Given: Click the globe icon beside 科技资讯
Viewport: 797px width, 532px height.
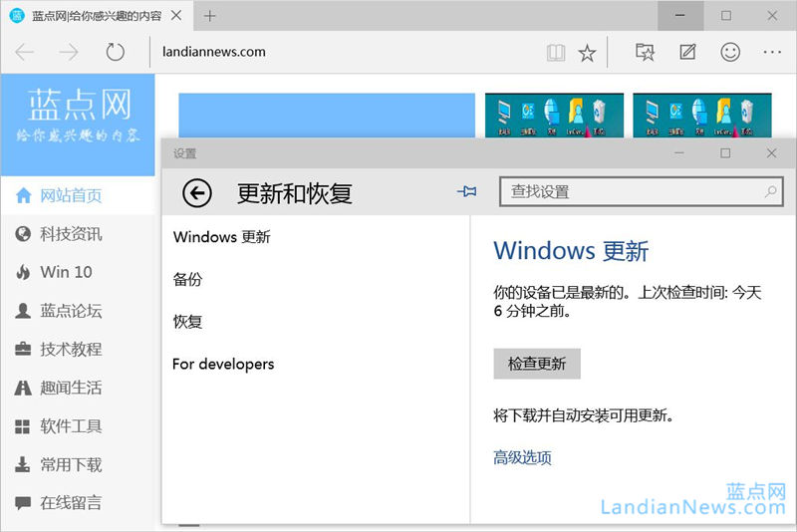Looking at the screenshot, I should click(x=23, y=234).
